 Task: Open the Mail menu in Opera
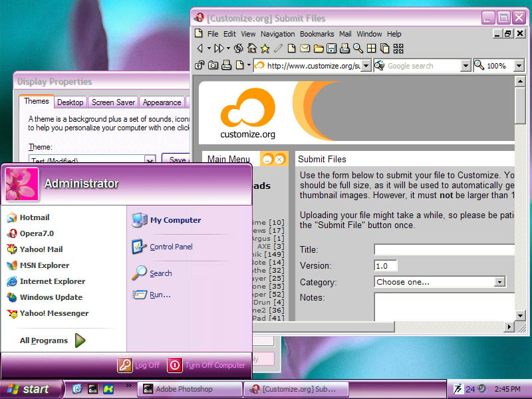click(x=345, y=34)
